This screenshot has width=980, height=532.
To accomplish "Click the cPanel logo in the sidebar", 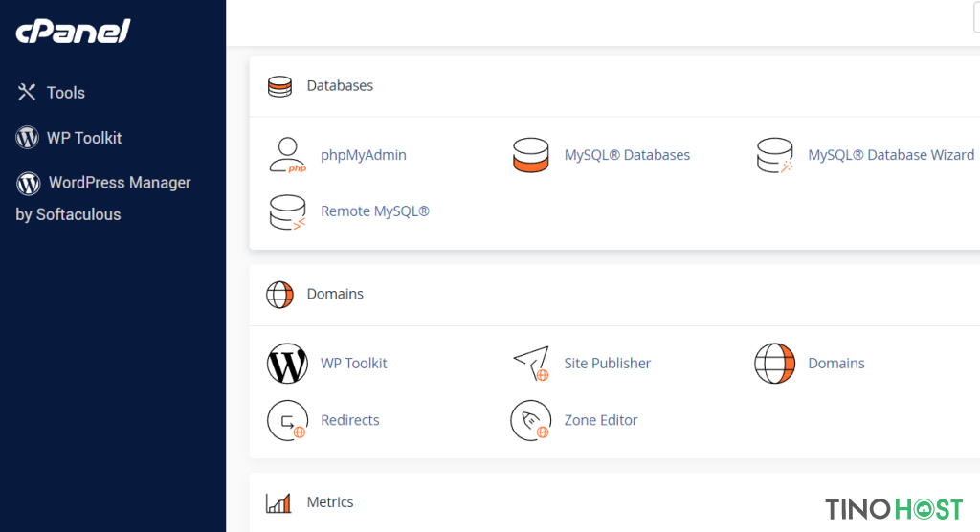I will pyautogui.click(x=73, y=32).
